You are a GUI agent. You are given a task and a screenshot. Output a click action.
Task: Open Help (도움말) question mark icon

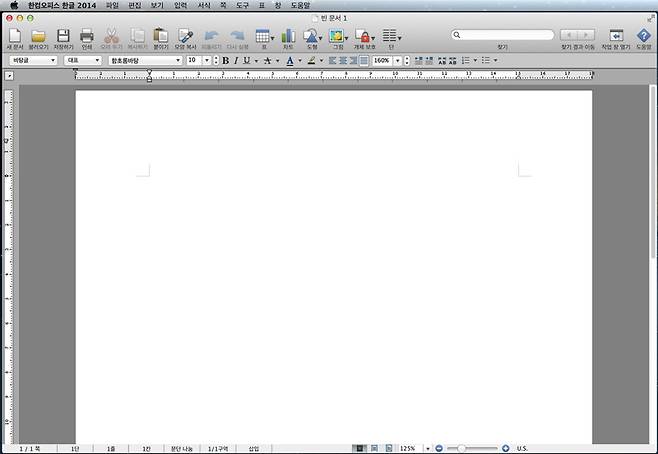(x=643, y=36)
